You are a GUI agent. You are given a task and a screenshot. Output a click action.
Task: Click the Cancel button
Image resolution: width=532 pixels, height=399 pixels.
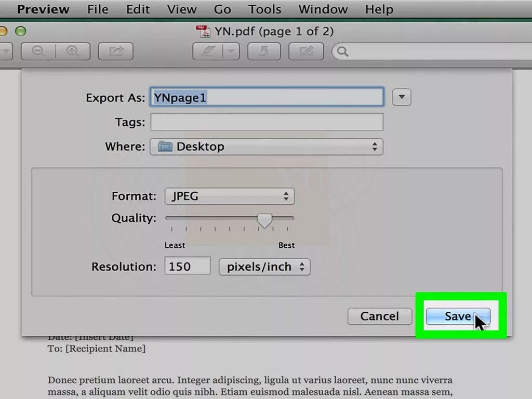380,316
